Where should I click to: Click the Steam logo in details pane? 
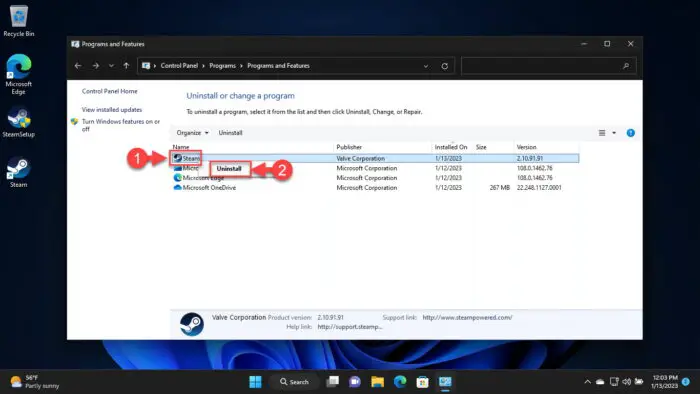pyautogui.click(x=192, y=324)
